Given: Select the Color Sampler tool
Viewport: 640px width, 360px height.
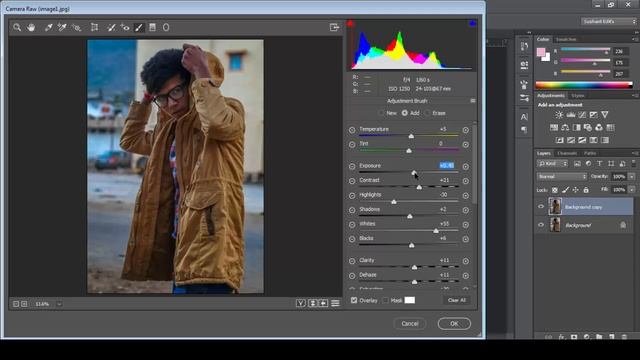Looking at the screenshot, I should [62, 27].
